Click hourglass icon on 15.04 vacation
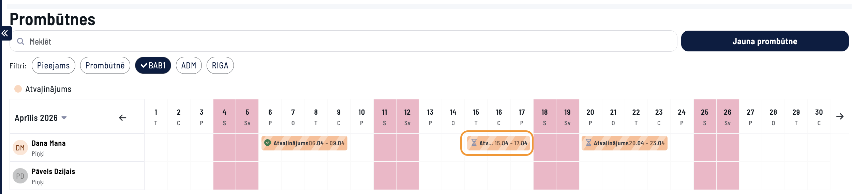The height and width of the screenshot is (194, 868). point(474,143)
